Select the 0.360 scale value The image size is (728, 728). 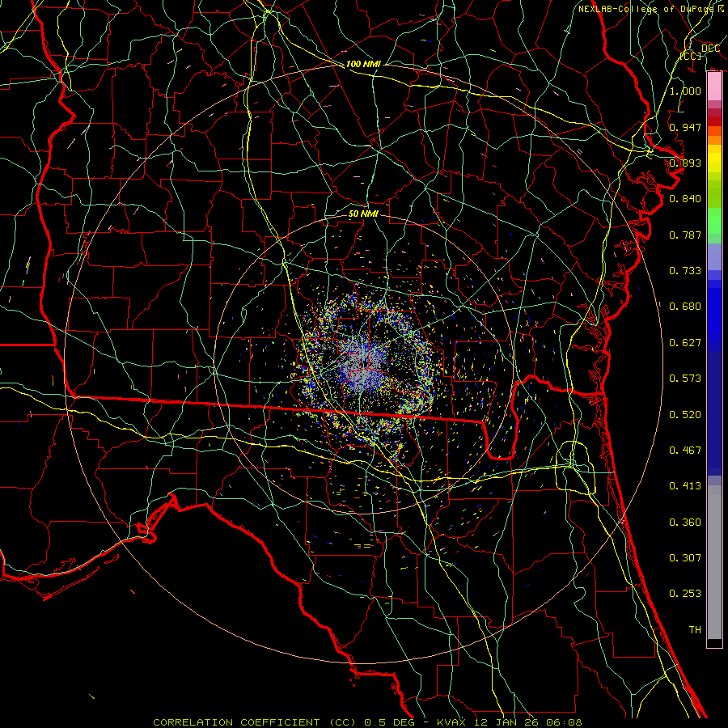[685, 523]
